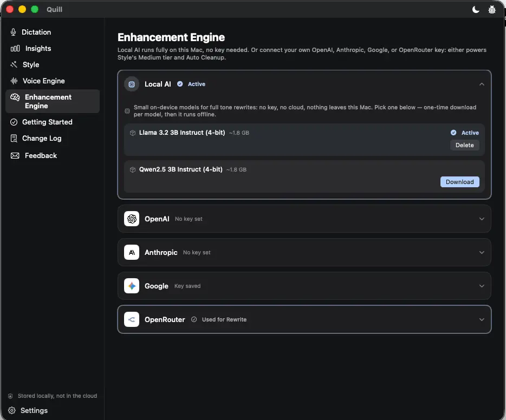Click the Local AI chip icon
Viewport: 506px width, 420px height.
click(132, 84)
